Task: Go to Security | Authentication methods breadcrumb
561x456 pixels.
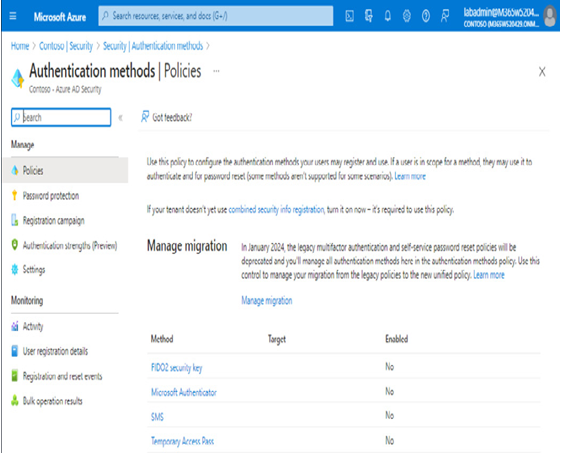Action: coord(153,46)
